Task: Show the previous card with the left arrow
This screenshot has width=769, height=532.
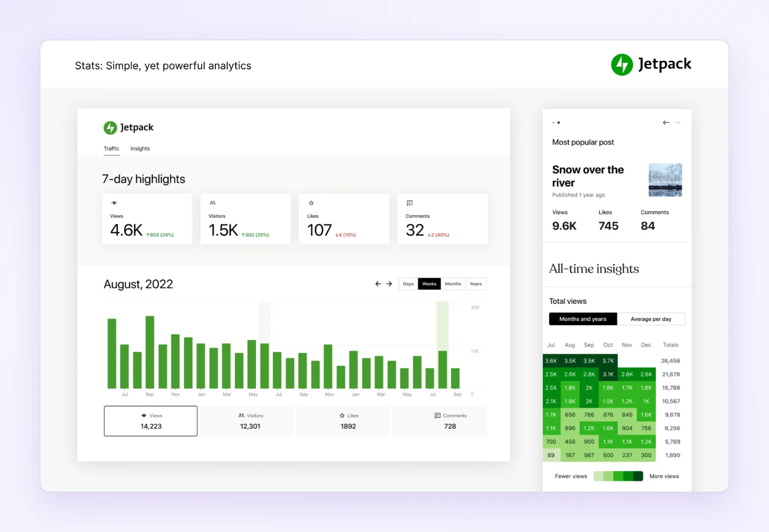Action: pos(666,122)
